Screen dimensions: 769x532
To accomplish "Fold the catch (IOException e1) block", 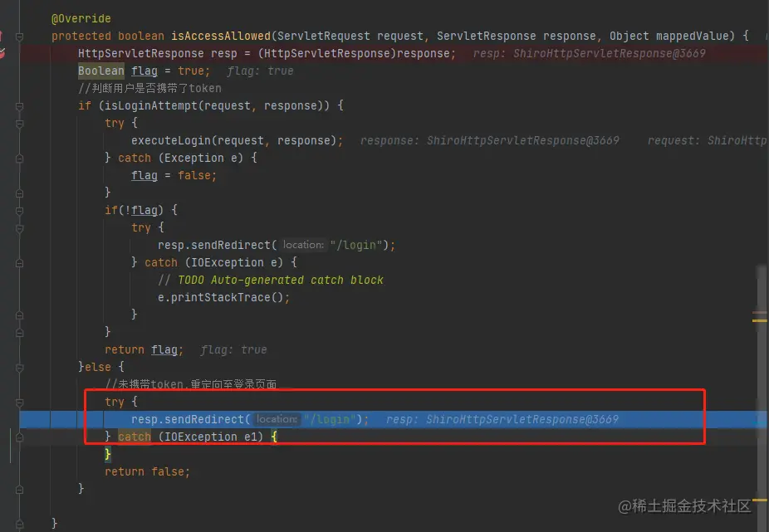I will pyautogui.click(x=20, y=437).
